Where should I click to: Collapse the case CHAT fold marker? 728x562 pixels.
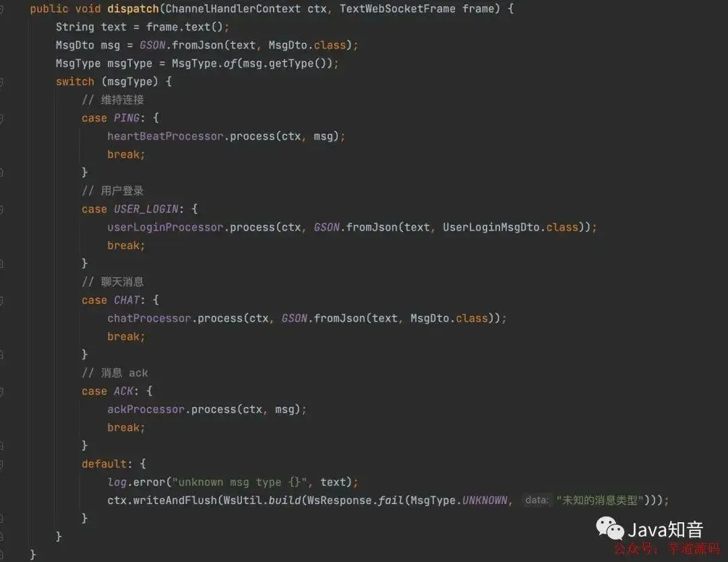(1, 301)
